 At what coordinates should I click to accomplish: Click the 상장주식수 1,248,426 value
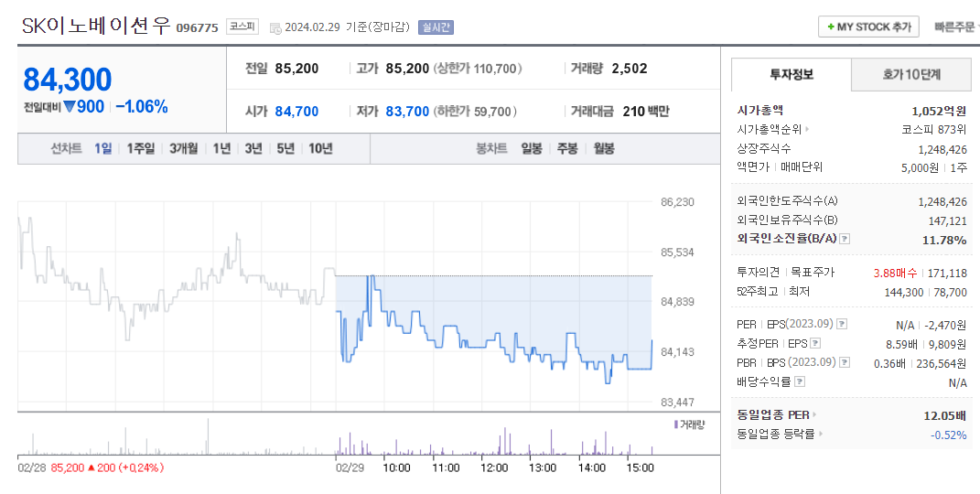click(x=942, y=150)
